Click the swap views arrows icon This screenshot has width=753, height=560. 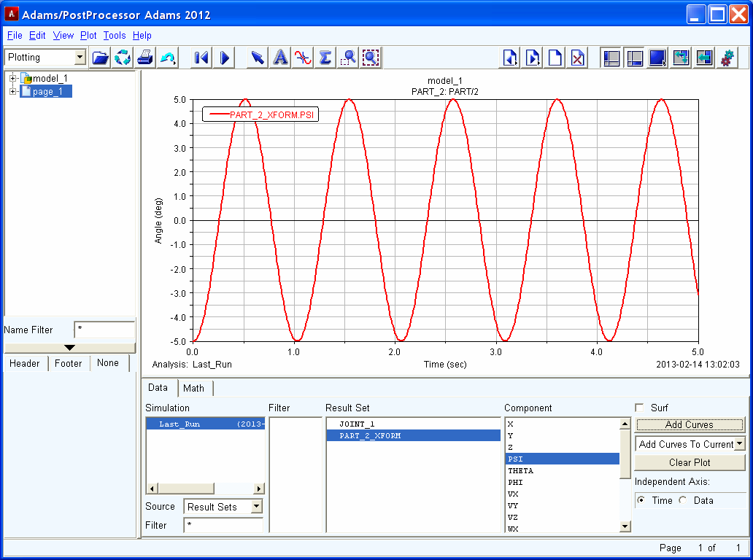pyautogui.click(x=681, y=58)
